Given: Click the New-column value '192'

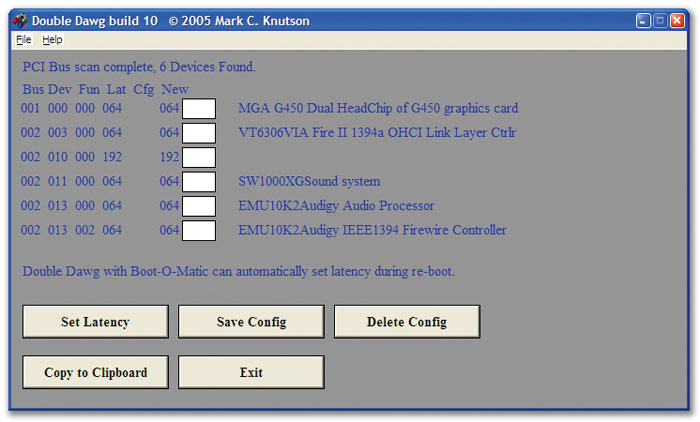Looking at the screenshot, I should click(169, 157).
